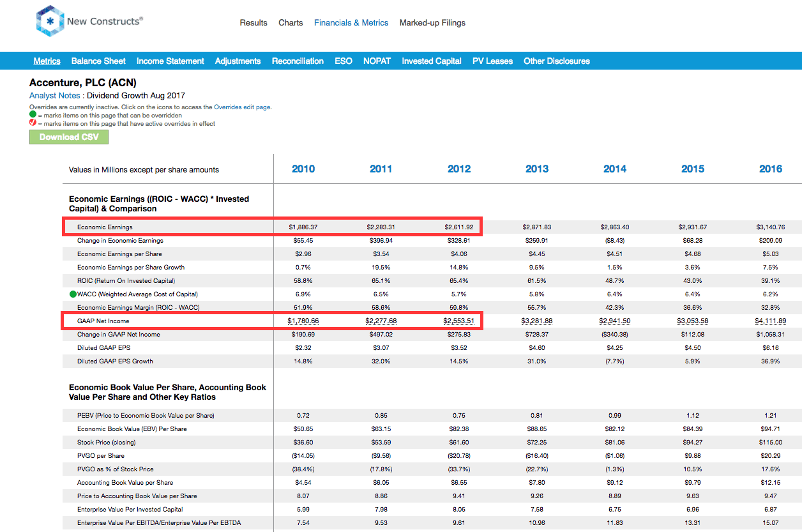The width and height of the screenshot is (802, 532).
Task: Click the green override dot beside WACC
Action: (x=73, y=294)
